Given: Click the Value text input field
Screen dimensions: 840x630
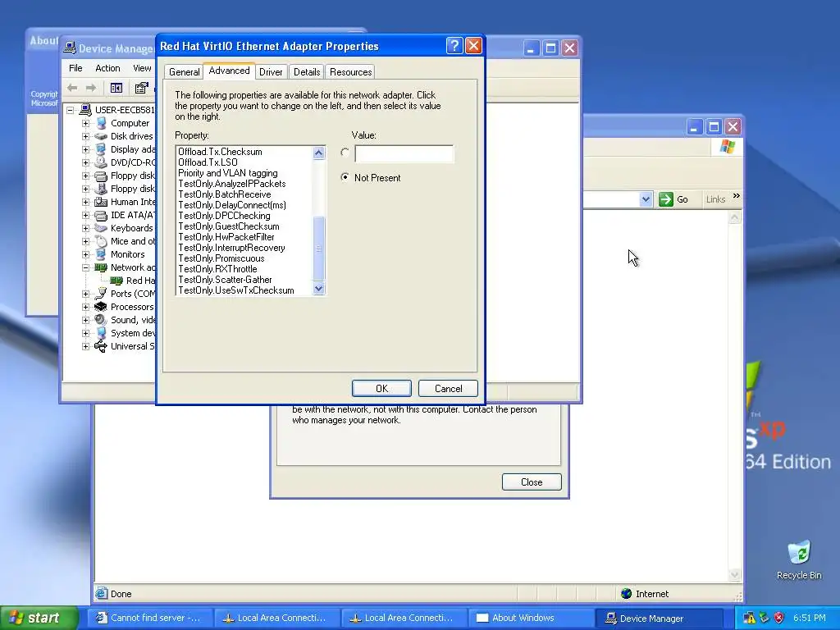Looking at the screenshot, I should click(404, 153).
